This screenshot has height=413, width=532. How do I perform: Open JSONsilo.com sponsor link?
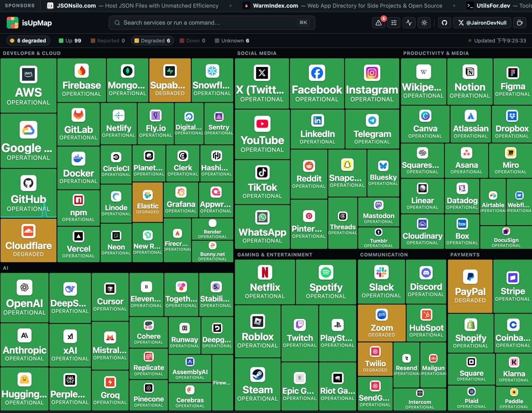(x=133, y=6)
